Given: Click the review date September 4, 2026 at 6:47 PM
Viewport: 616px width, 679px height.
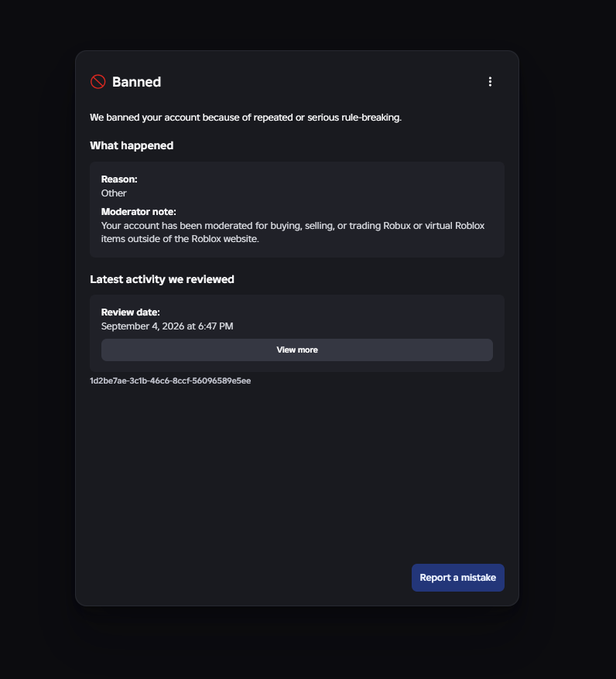Looking at the screenshot, I should coord(167,326).
